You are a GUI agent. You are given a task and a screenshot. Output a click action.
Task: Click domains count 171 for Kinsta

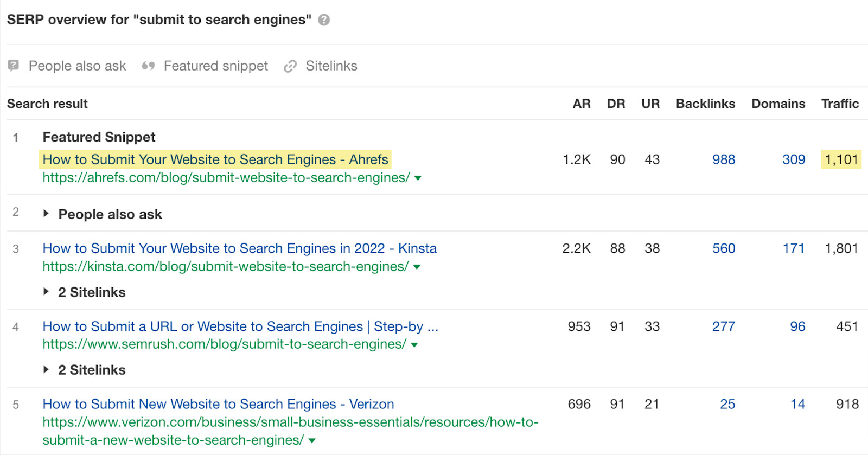point(794,248)
